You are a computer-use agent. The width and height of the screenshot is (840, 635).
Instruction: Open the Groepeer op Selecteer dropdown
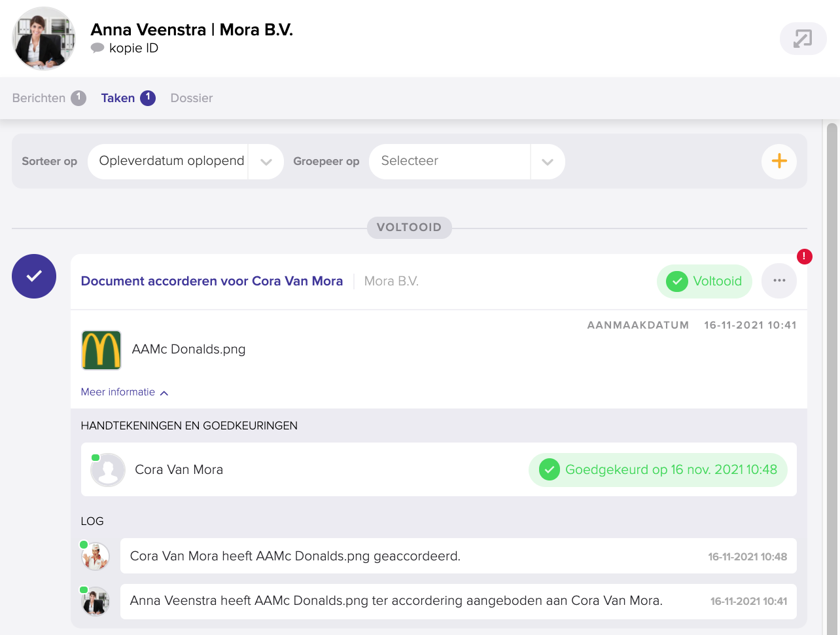pos(467,162)
